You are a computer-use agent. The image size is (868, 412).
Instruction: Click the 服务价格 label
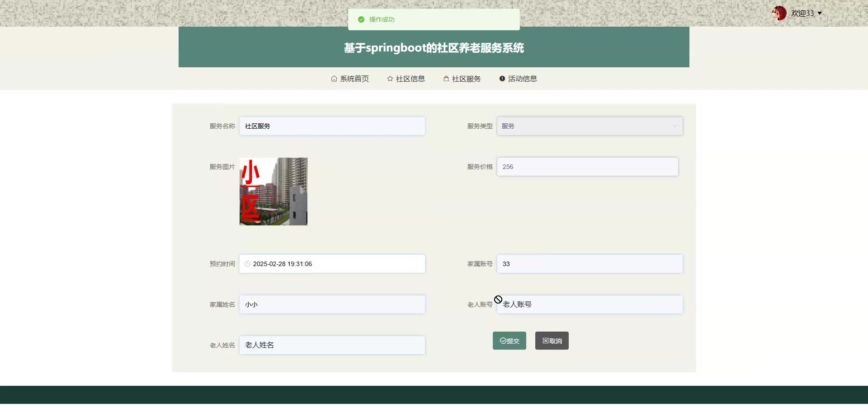(480, 167)
